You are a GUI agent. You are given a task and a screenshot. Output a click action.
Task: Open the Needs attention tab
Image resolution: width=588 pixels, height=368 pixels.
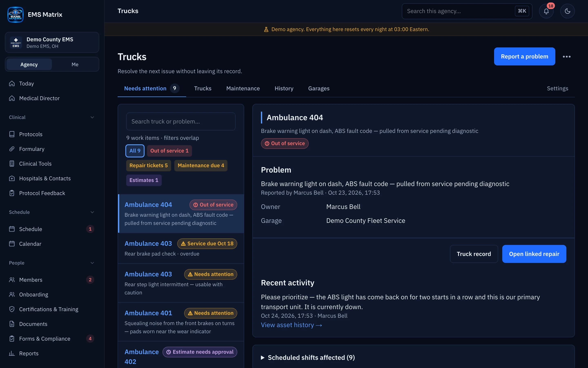pyautogui.click(x=152, y=88)
